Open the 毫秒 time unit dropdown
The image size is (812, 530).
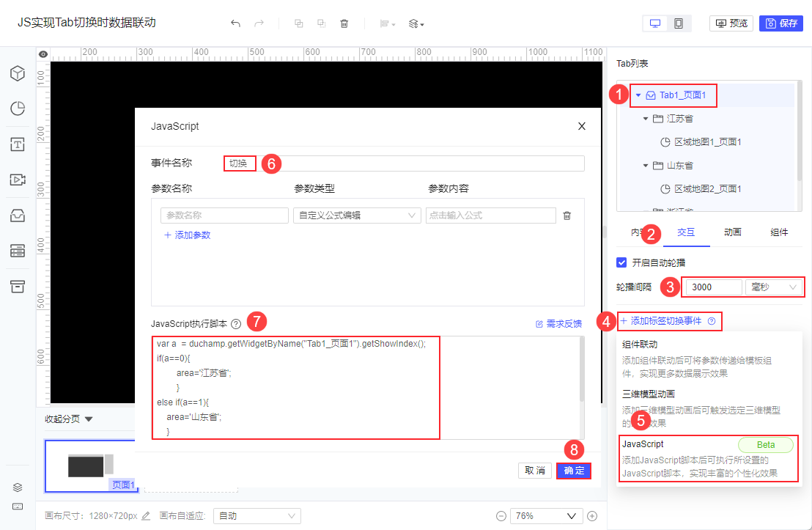point(774,287)
